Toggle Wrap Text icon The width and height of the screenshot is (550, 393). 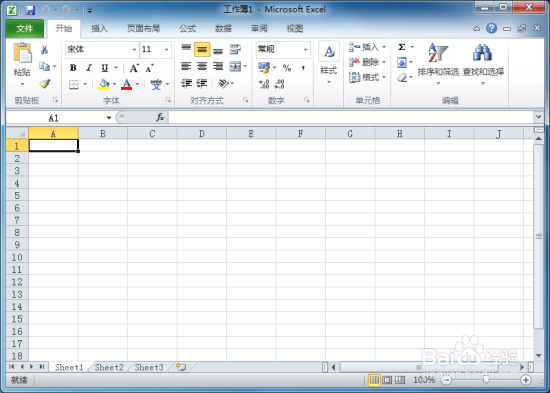[x=235, y=49]
